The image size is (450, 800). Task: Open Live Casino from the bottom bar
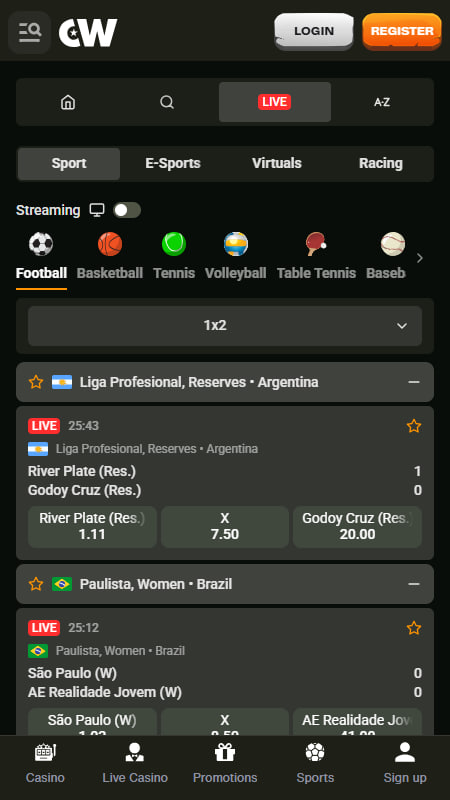click(x=135, y=763)
